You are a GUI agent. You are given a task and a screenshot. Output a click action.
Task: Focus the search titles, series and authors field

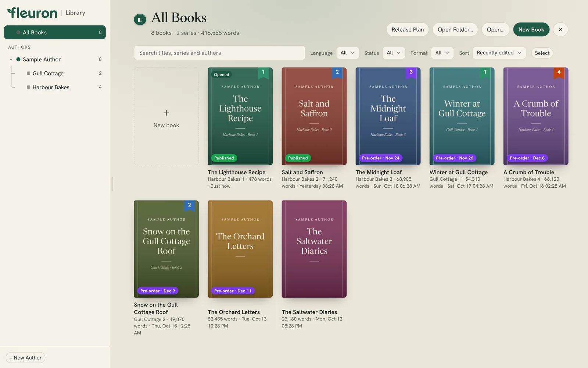click(219, 53)
